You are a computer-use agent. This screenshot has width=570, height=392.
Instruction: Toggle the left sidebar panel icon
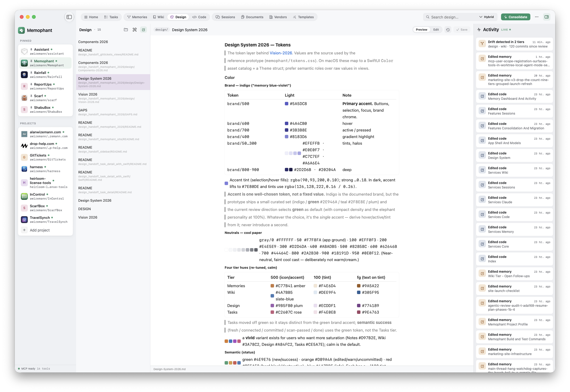69,17
